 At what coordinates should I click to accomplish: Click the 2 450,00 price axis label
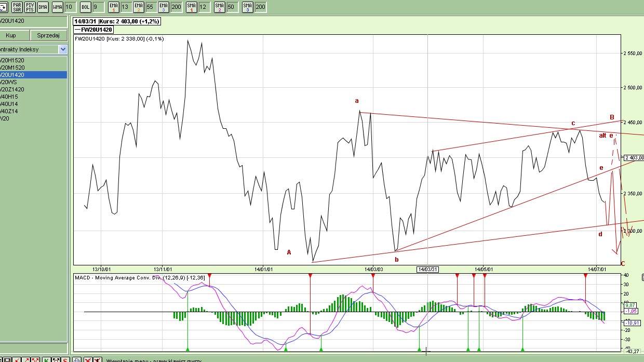633,123
